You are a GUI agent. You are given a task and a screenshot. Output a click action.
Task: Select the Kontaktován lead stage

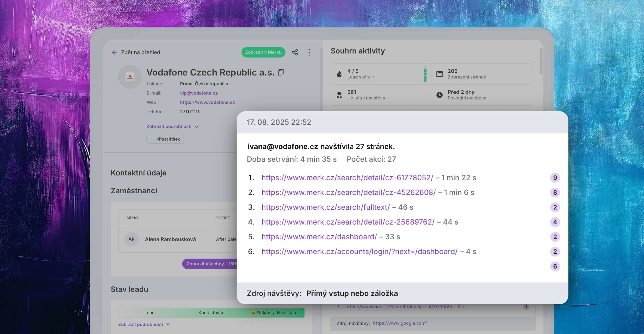click(211, 313)
